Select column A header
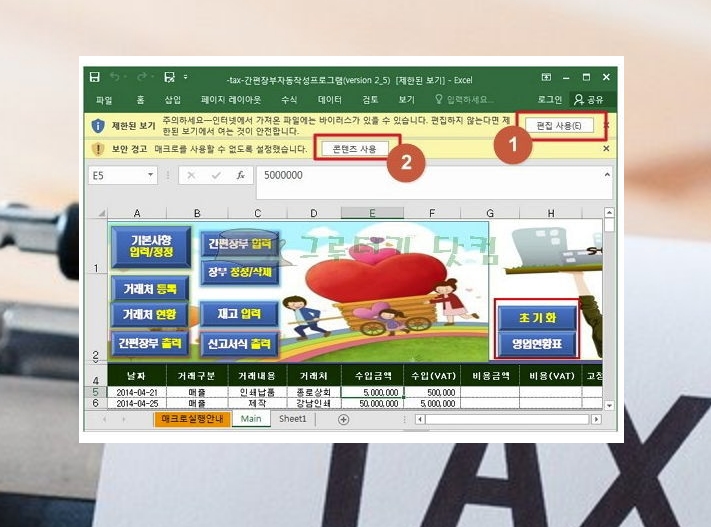The height and width of the screenshot is (527, 711). [x=137, y=213]
